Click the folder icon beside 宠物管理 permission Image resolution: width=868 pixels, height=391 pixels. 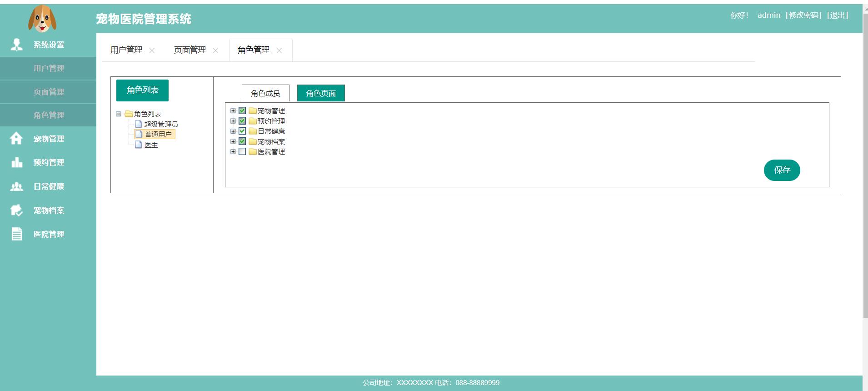(x=253, y=110)
